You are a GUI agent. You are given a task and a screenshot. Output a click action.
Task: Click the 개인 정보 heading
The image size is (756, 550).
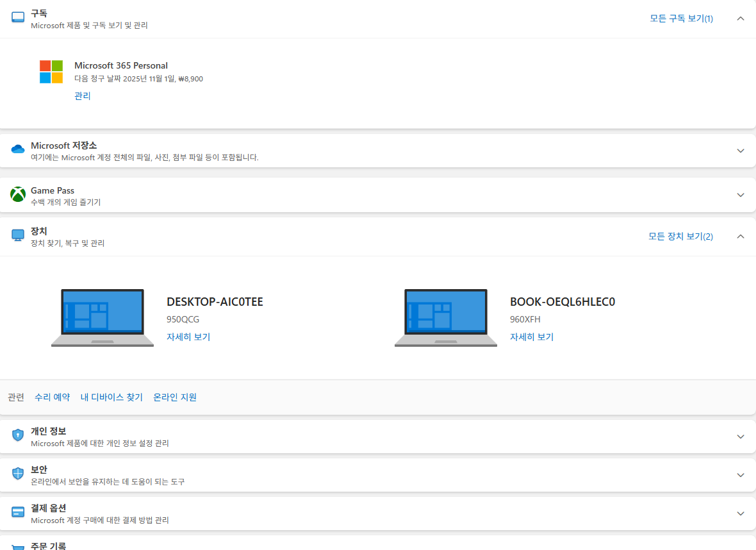pos(48,431)
